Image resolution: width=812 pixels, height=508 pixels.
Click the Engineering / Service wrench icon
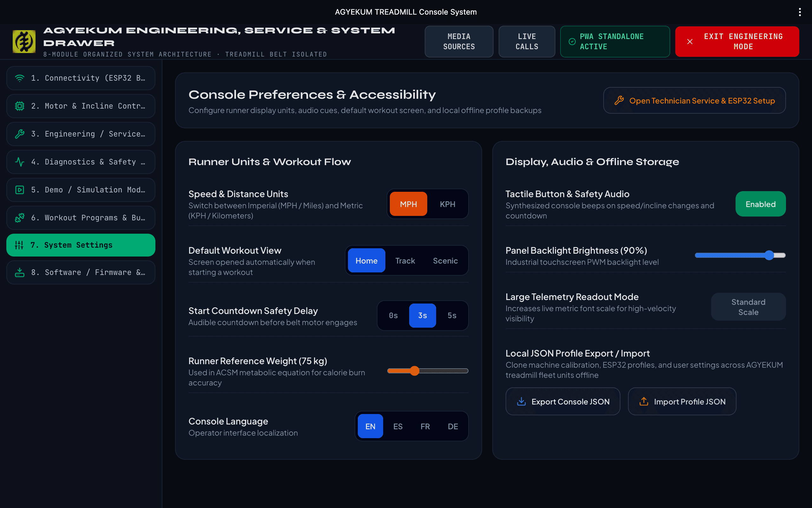coord(20,134)
